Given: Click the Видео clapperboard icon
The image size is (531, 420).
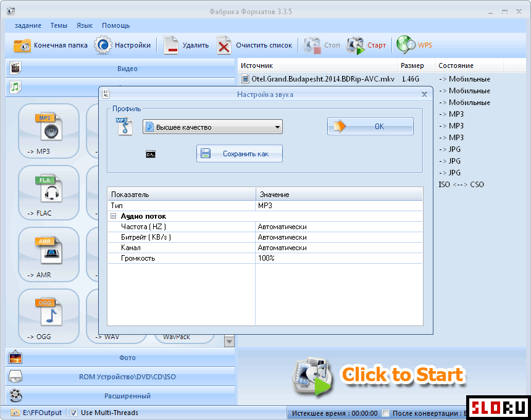Looking at the screenshot, I should [15, 68].
